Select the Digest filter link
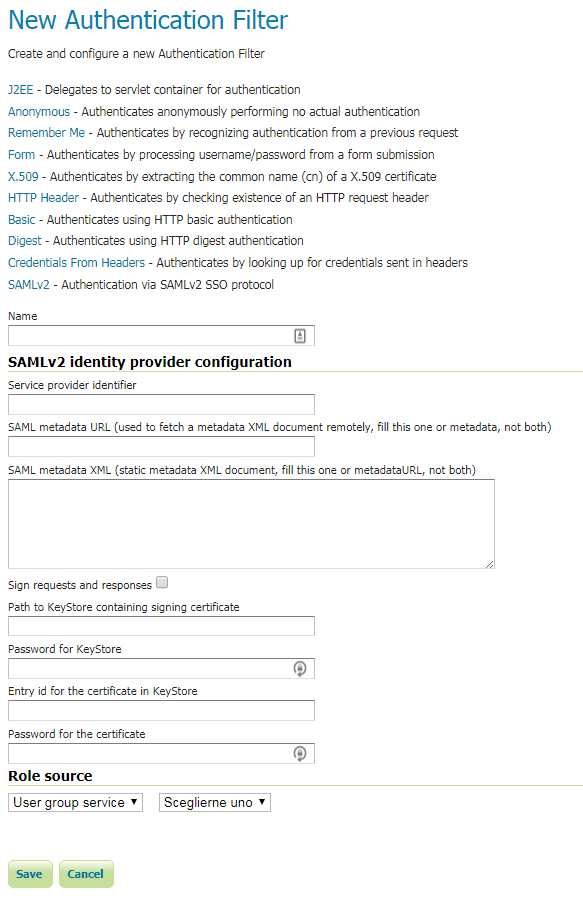 point(25,241)
